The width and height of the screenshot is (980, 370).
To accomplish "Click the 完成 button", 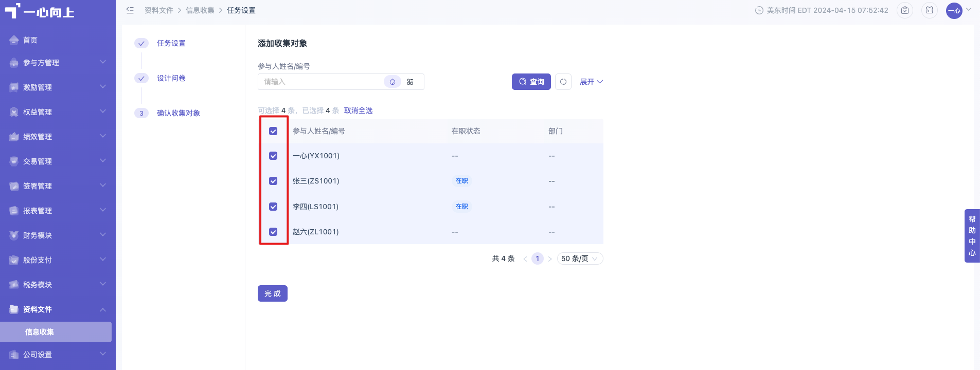I will (273, 293).
